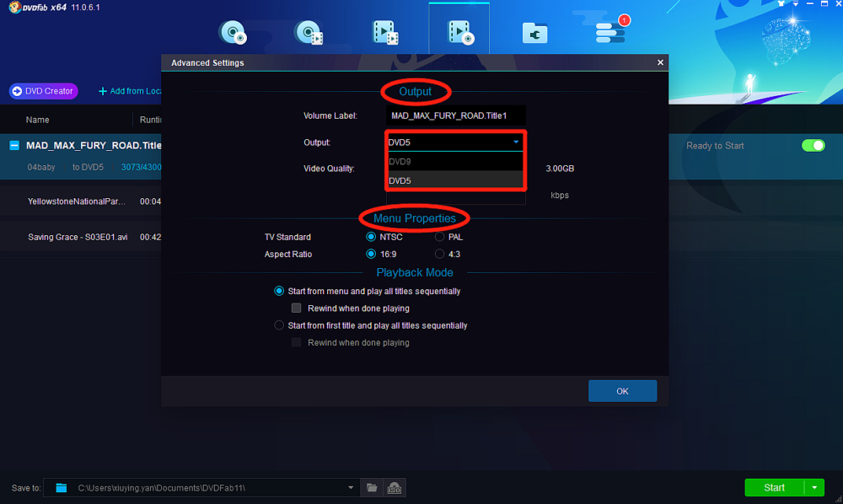The height and width of the screenshot is (504, 843).
Task: Expand the Start button dropdown arrow
Action: (814, 487)
